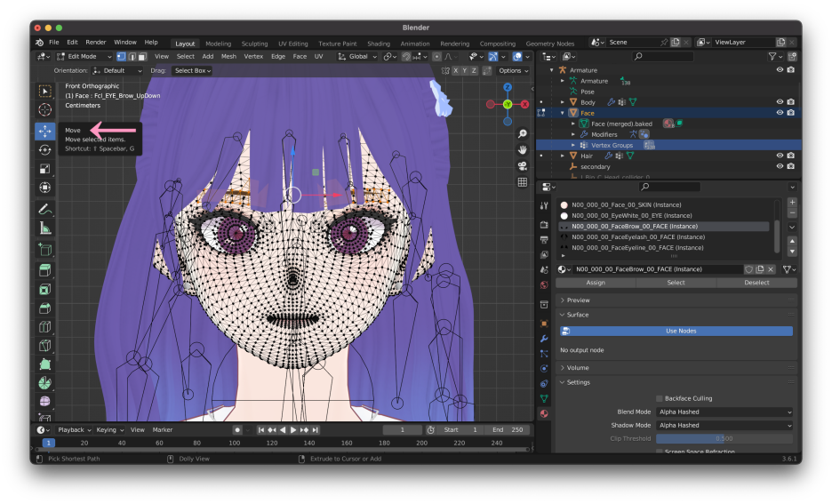Open the Render properties tab icon
Screen dimensions: 832x504
point(544,225)
